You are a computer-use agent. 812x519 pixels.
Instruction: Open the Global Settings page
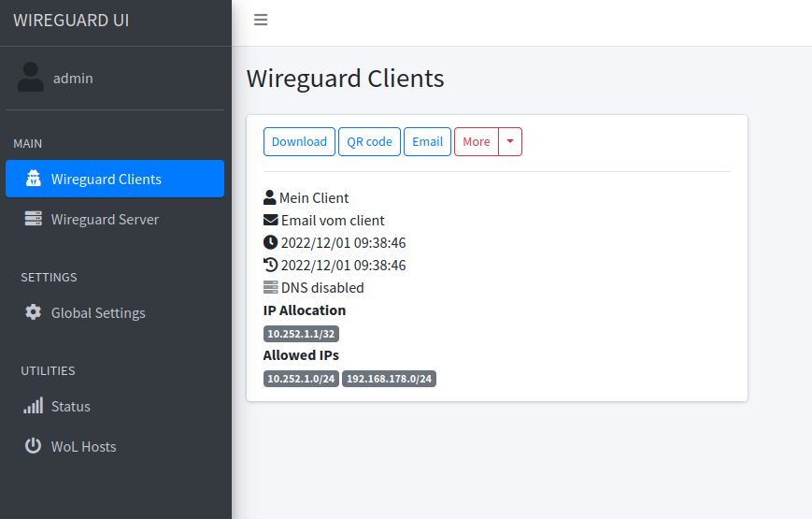[x=98, y=313]
